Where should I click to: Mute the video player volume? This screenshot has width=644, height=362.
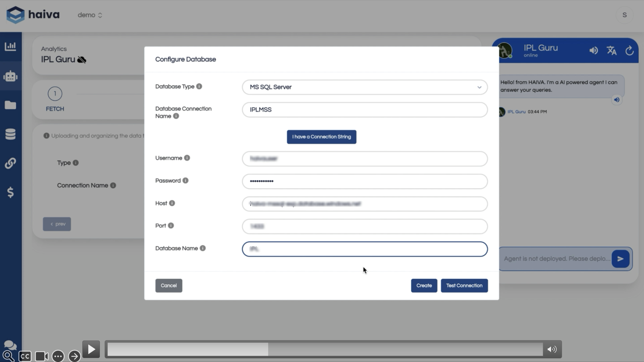coord(552,349)
